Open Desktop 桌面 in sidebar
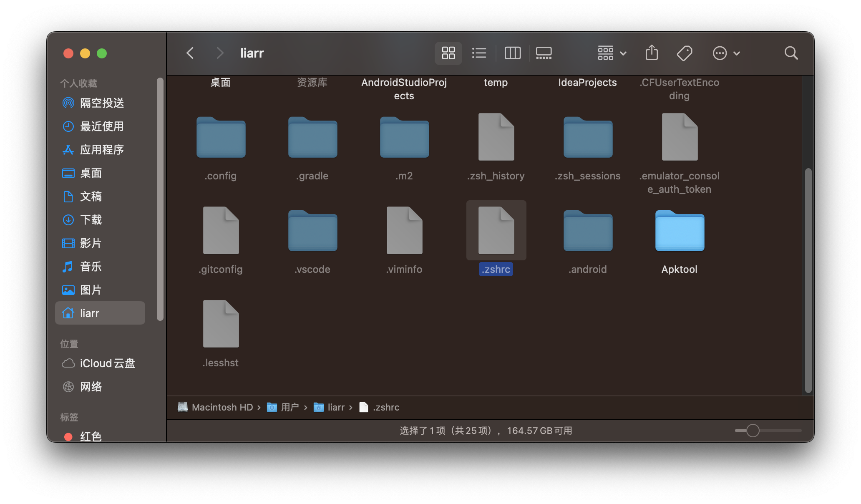Viewport: 861px width, 504px height. click(100, 173)
